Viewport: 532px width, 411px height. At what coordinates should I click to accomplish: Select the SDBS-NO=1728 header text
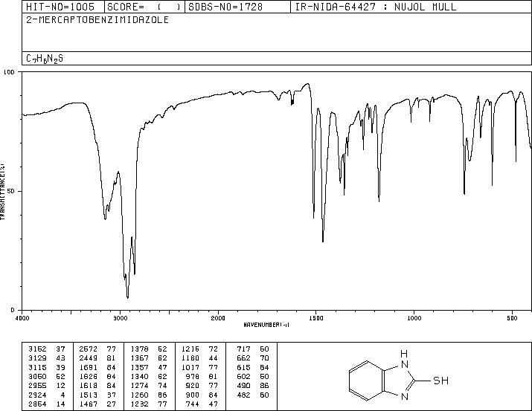pyautogui.click(x=225, y=7)
